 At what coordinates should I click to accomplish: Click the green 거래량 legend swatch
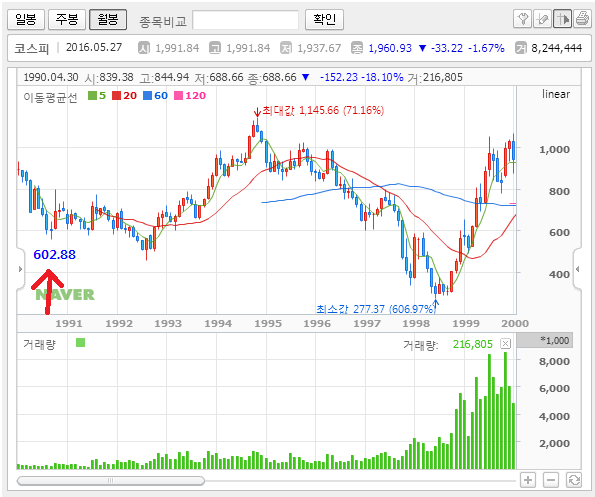(80, 343)
